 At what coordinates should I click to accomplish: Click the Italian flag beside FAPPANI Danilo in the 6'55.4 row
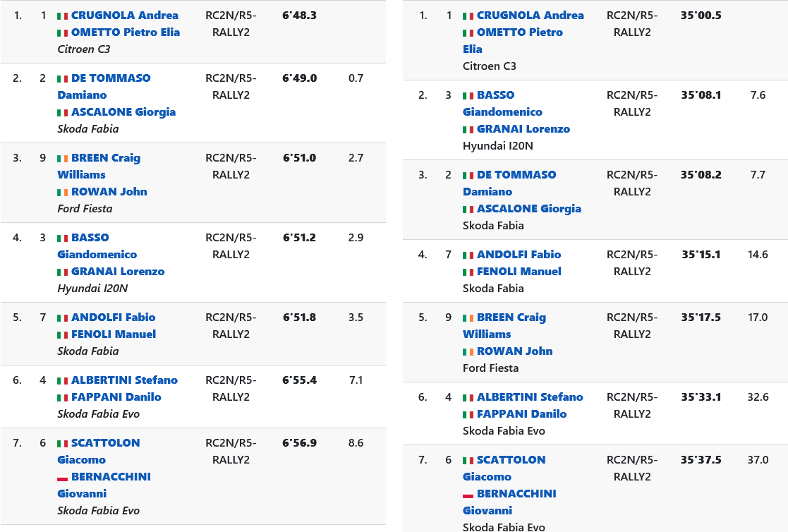62,398
